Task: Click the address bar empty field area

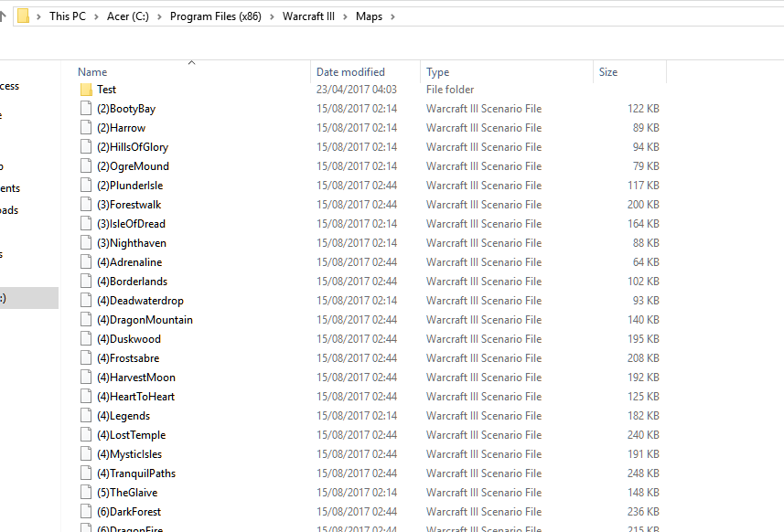Action: 590,16
